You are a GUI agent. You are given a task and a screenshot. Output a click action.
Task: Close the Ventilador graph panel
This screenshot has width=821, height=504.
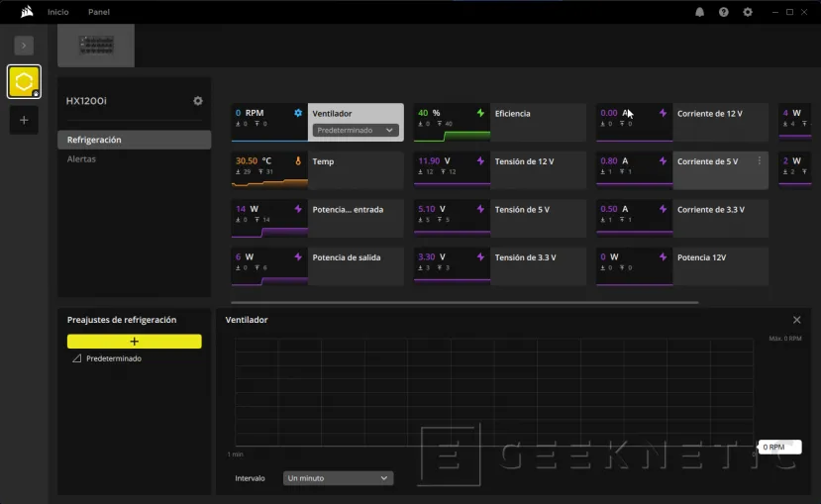(x=797, y=320)
